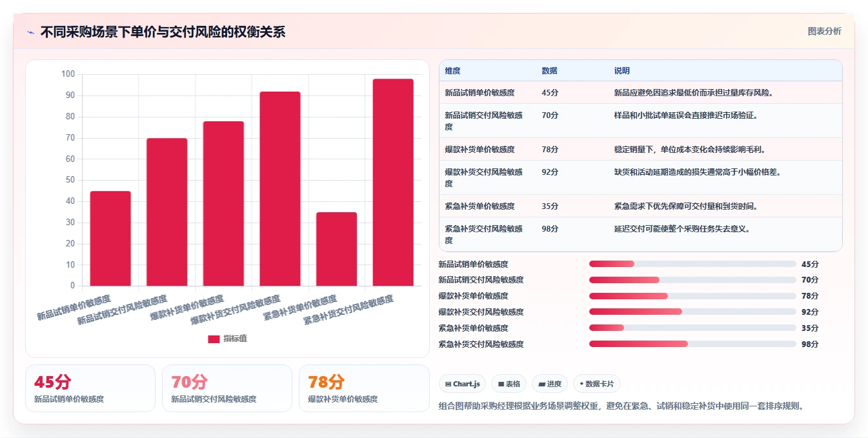Image resolution: width=868 pixels, height=438 pixels.
Task: Click the 35分 progress bar
Action: click(x=692, y=328)
